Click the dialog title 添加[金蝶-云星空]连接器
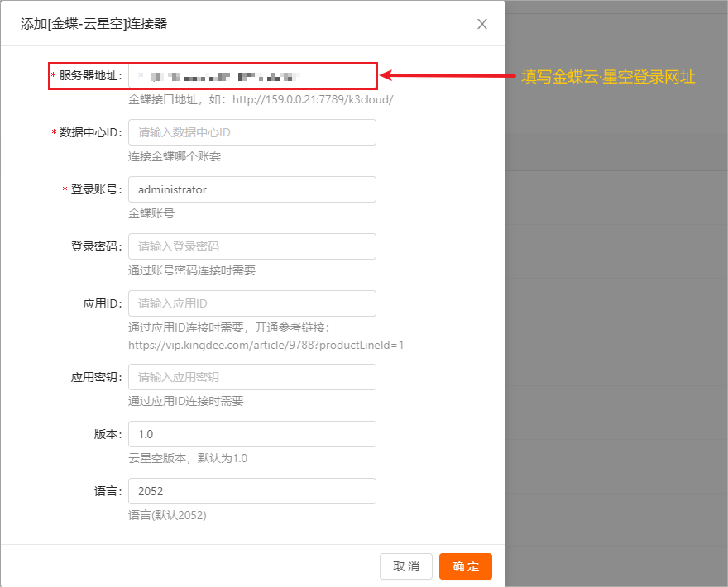This screenshot has height=587, width=728. click(x=93, y=24)
